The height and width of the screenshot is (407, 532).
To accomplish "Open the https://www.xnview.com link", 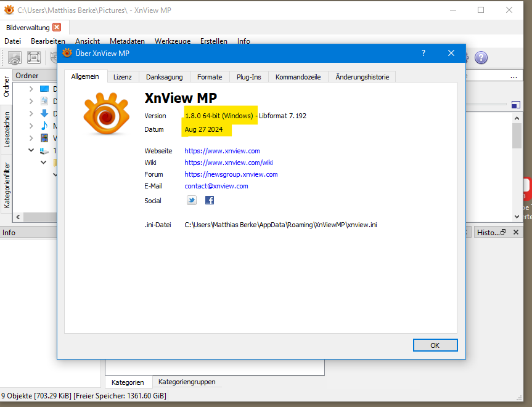I will coord(221,150).
